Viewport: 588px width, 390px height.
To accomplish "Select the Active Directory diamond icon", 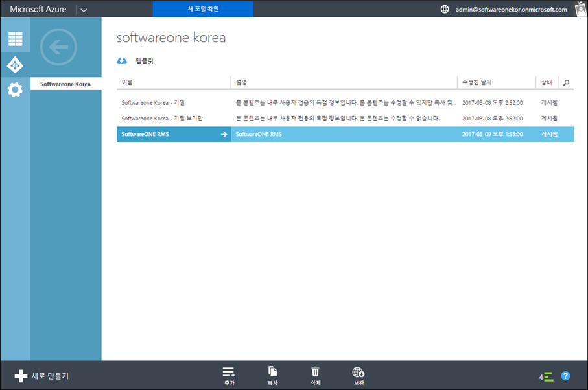I will 15,65.
